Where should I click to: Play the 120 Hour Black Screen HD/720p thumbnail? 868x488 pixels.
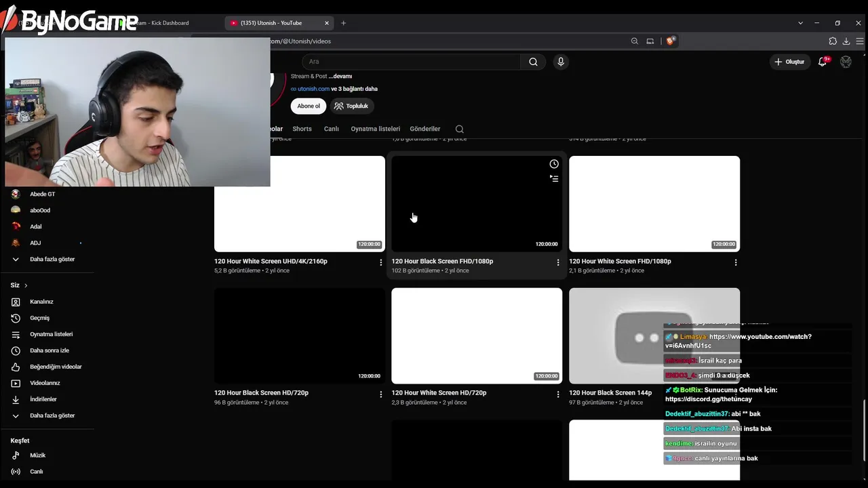[x=300, y=335]
